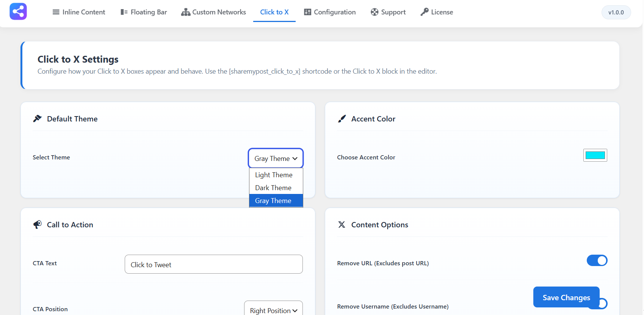
Task: Open the Select Theme dropdown
Action: (276, 158)
